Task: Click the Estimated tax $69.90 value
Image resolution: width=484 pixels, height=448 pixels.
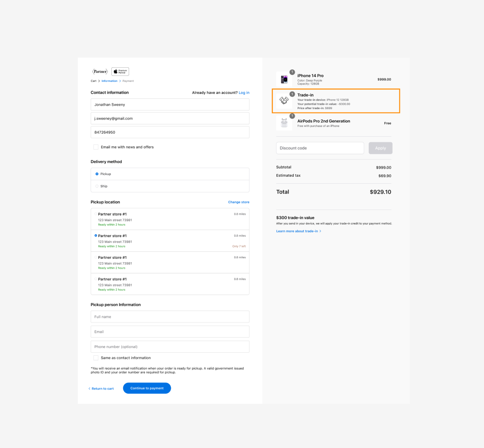Action: [385, 176]
